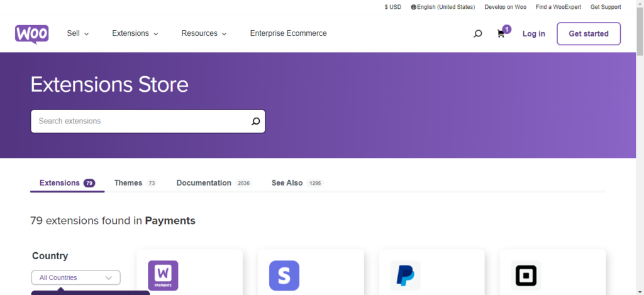This screenshot has height=295, width=644.
Task: Click the search button inside extensions search box
Action: point(255,121)
